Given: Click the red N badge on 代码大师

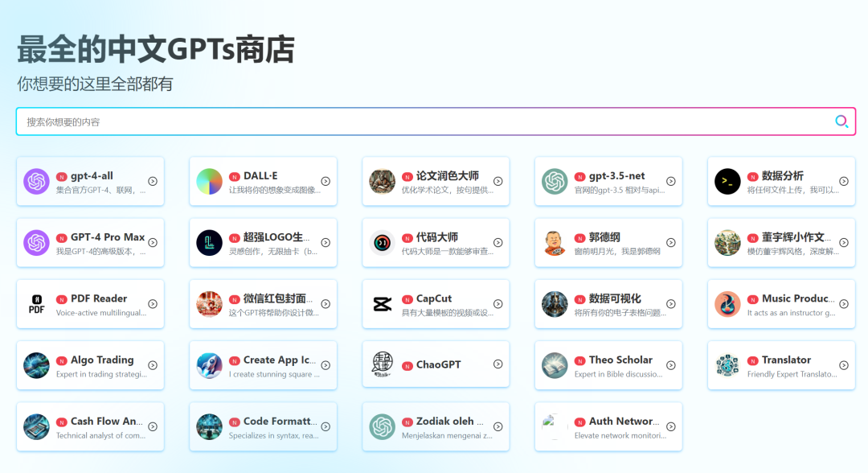Looking at the screenshot, I should point(407,238).
